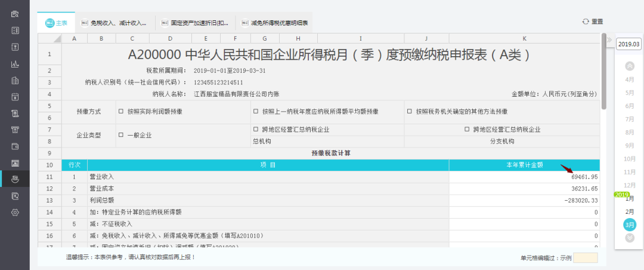Click taxpayer ID 123455123214511
Screen dimensions: 644x270
[218, 82]
